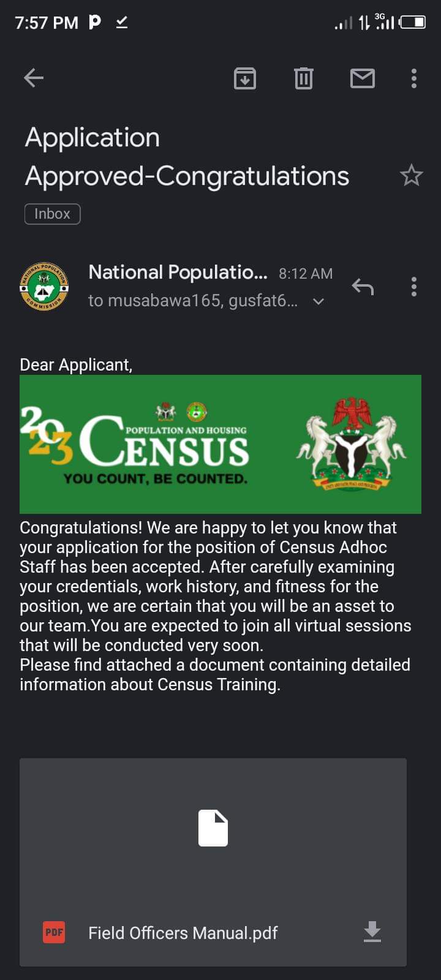
Task: Go back to the inbox list
Action: (34, 78)
